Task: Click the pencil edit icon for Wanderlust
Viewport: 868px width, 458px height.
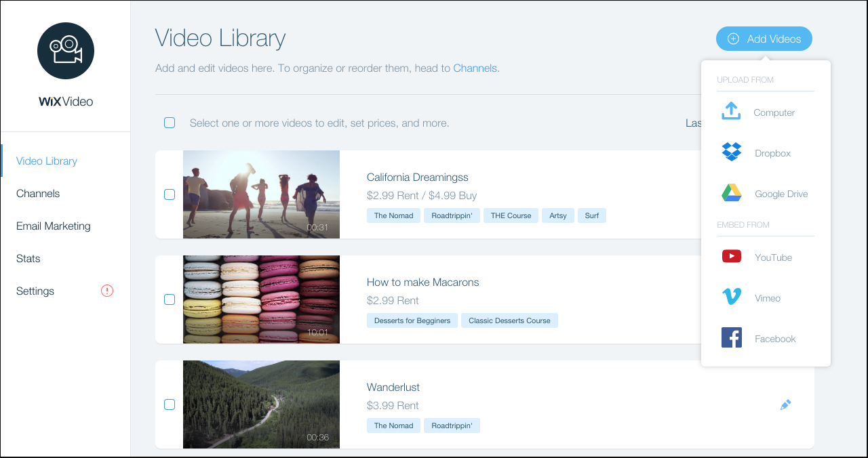Action: (x=785, y=405)
